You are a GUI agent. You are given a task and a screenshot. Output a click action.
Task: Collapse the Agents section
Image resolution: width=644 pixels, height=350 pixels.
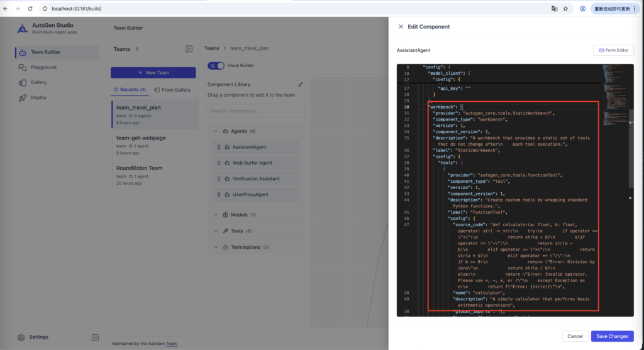[216, 131]
